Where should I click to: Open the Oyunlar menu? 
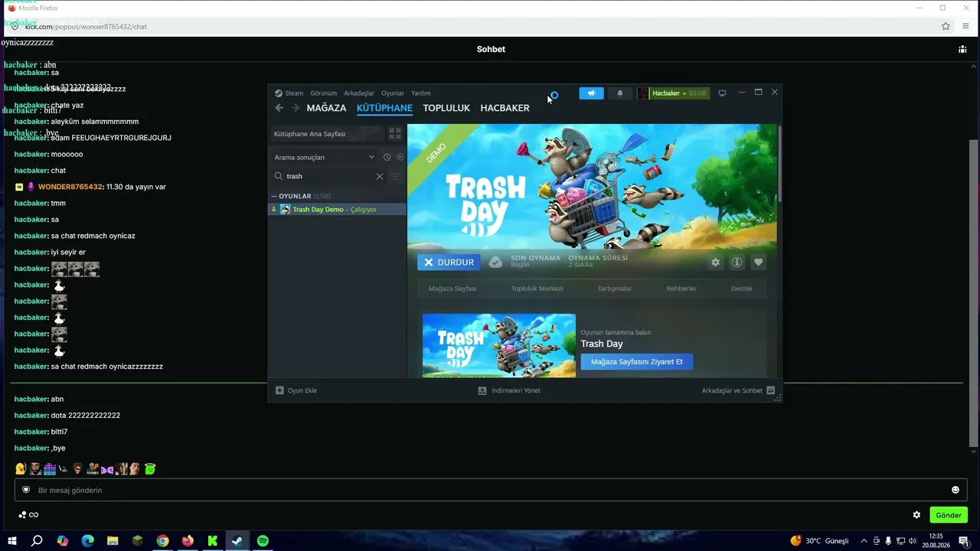[393, 93]
